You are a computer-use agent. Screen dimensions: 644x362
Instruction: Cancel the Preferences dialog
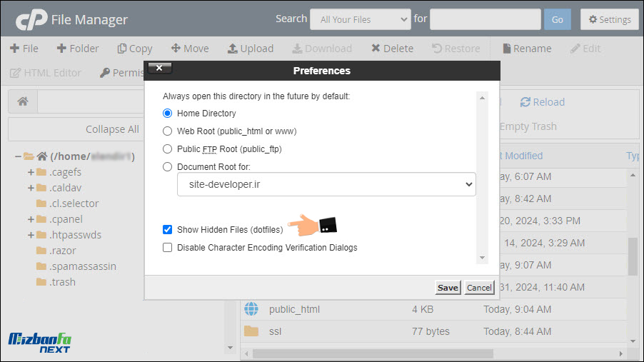(479, 288)
